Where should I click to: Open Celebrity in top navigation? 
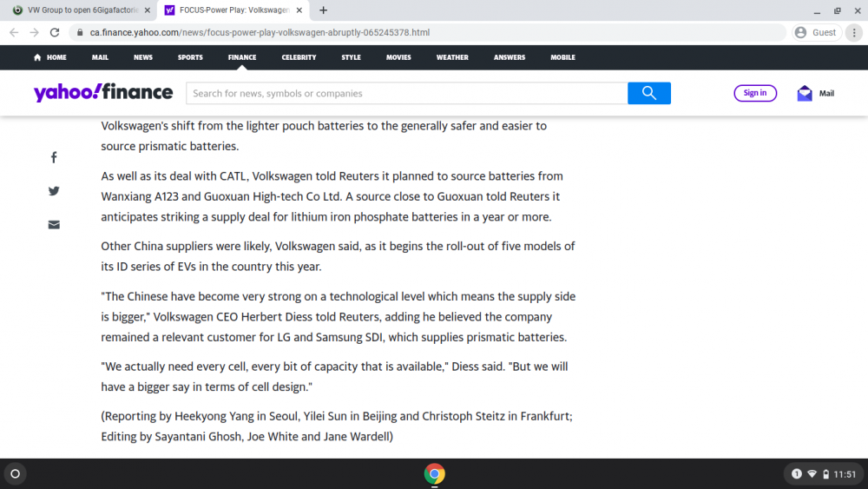point(299,57)
